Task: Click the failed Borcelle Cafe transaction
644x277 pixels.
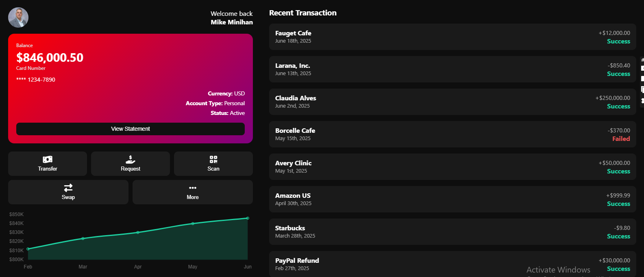Action: coord(453,134)
